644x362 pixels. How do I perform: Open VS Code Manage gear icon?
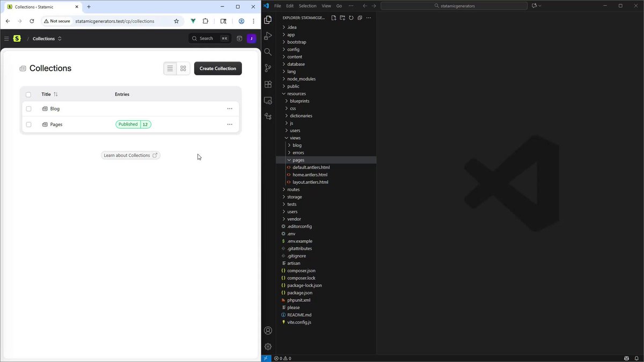(x=268, y=346)
